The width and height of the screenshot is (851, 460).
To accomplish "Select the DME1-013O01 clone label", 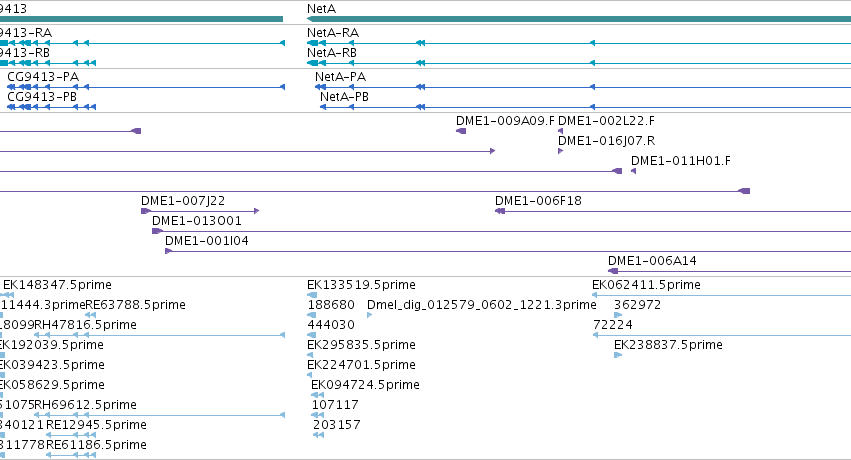I will point(196,221).
